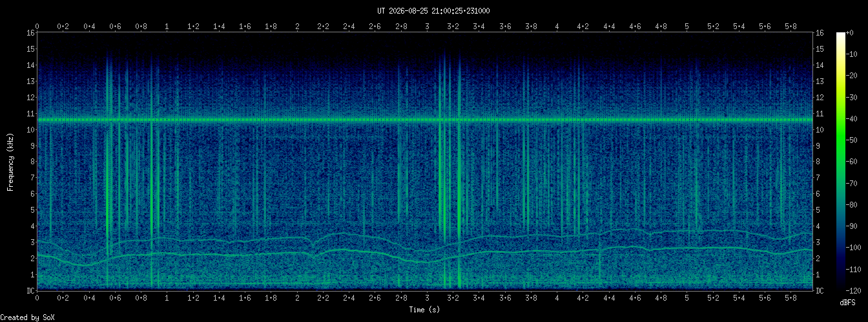The image size is (868, 322).
Task: Click the Created by SoX text
Action: [x=26, y=317]
